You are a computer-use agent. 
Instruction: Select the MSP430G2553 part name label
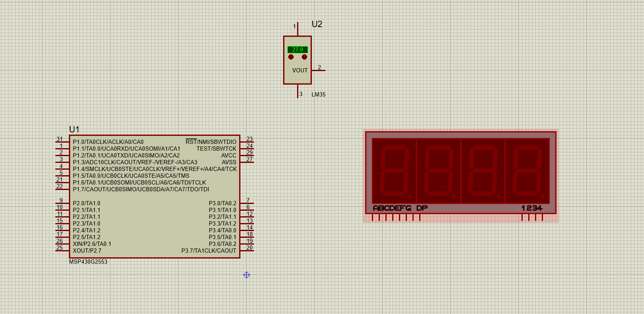[88, 262]
